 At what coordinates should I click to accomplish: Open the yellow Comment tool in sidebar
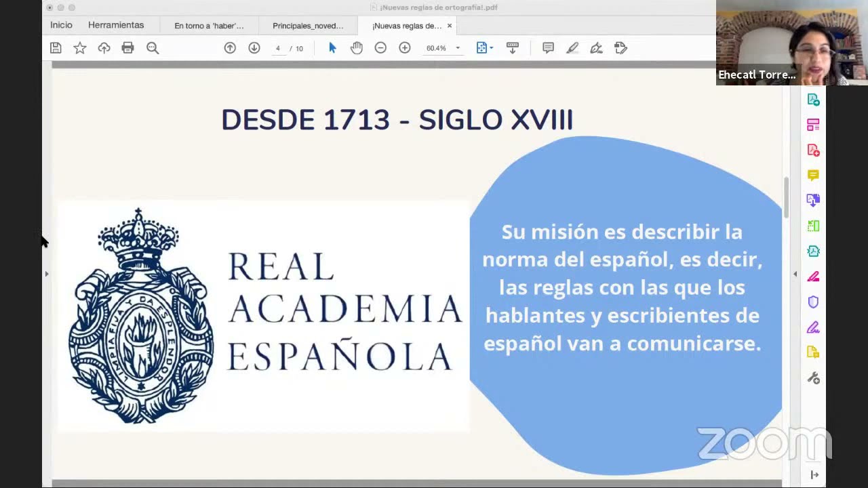click(x=813, y=175)
